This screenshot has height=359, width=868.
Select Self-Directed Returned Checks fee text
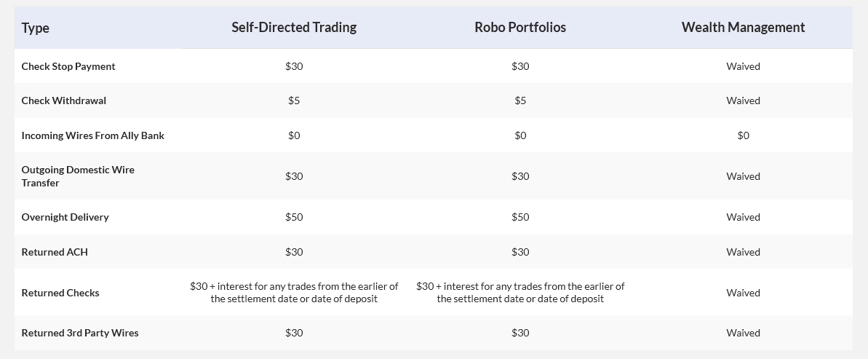click(294, 293)
